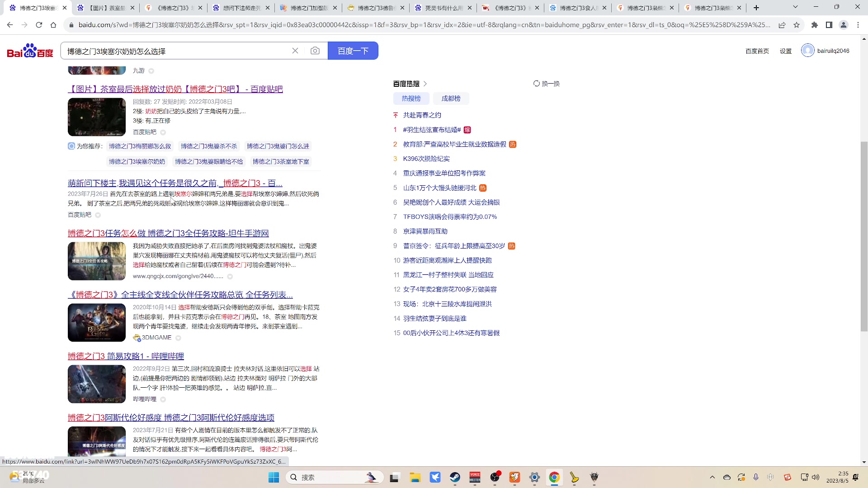This screenshot has height=488, width=868.
Task: Open hot search 共赴青春之约
Action: point(422,115)
